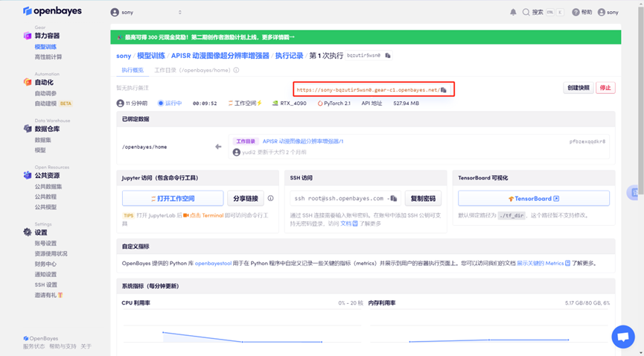Screen dimensions: 644x356
Task: Open 自动建模 BETA in sidebar
Action: (54, 104)
